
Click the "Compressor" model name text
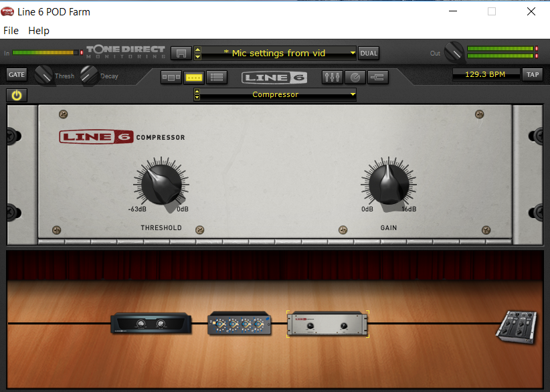click(x=276, y=94)
